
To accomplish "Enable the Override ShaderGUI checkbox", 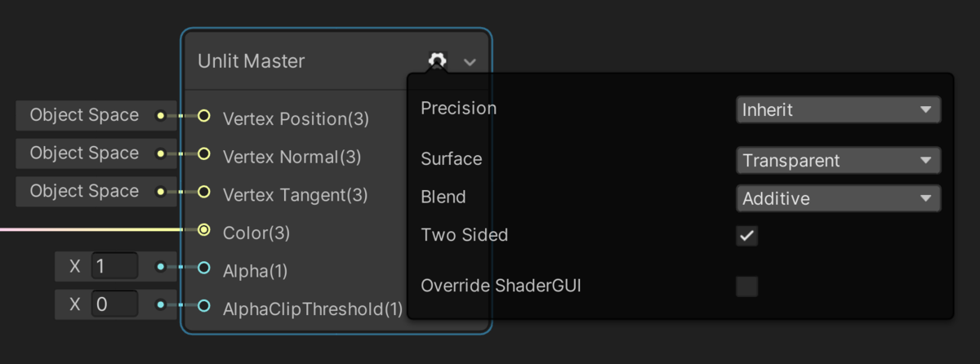I will coord(746,286).
